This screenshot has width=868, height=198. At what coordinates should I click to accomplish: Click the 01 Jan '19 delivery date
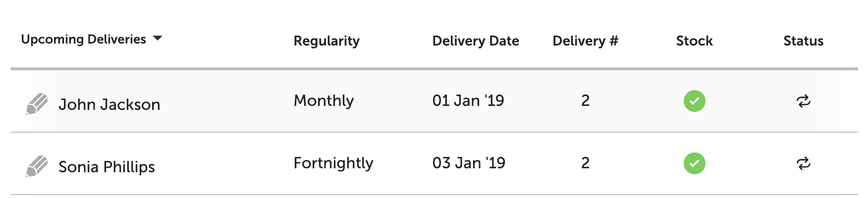coord(468,101)
